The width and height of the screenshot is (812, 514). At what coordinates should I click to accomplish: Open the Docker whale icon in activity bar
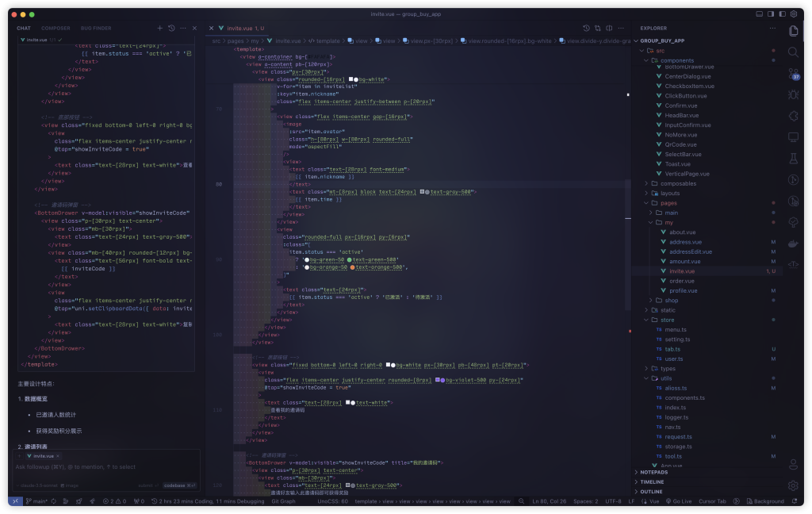tap(793, 244)
